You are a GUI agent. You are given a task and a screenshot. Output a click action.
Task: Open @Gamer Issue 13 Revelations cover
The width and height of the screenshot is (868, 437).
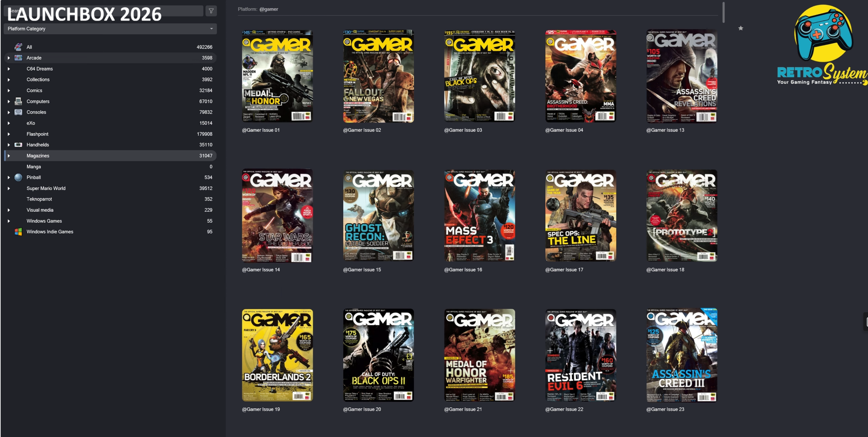(x=682, y=76)
